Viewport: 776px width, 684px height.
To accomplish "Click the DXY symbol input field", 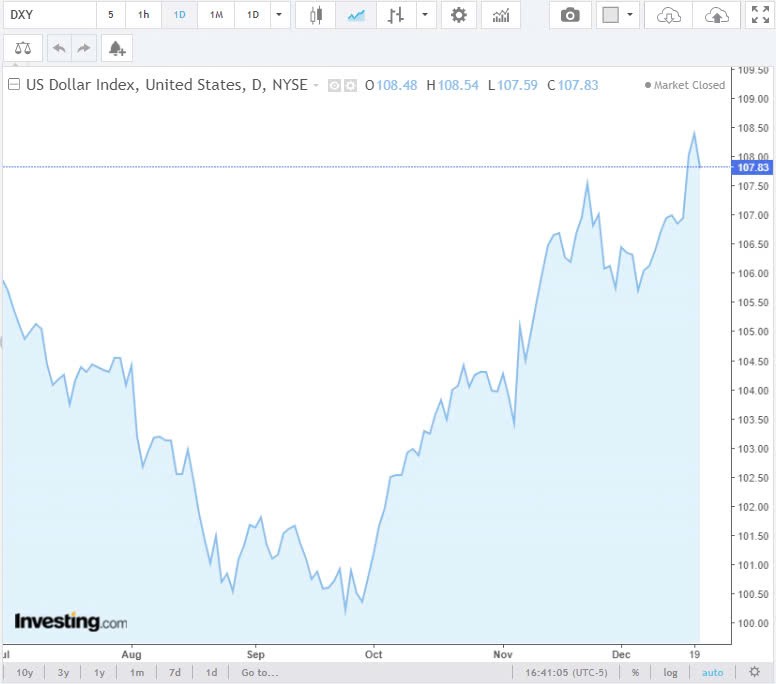I will click(x=50, y=15).
